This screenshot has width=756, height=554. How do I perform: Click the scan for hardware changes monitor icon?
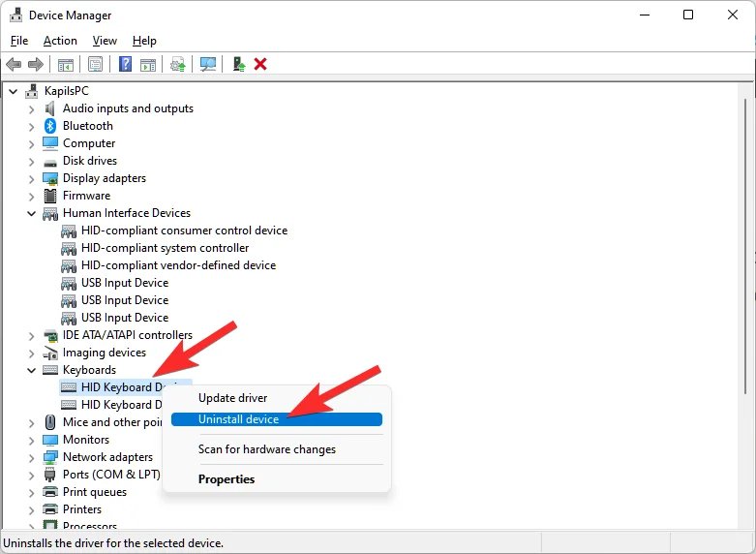[208, 64]
